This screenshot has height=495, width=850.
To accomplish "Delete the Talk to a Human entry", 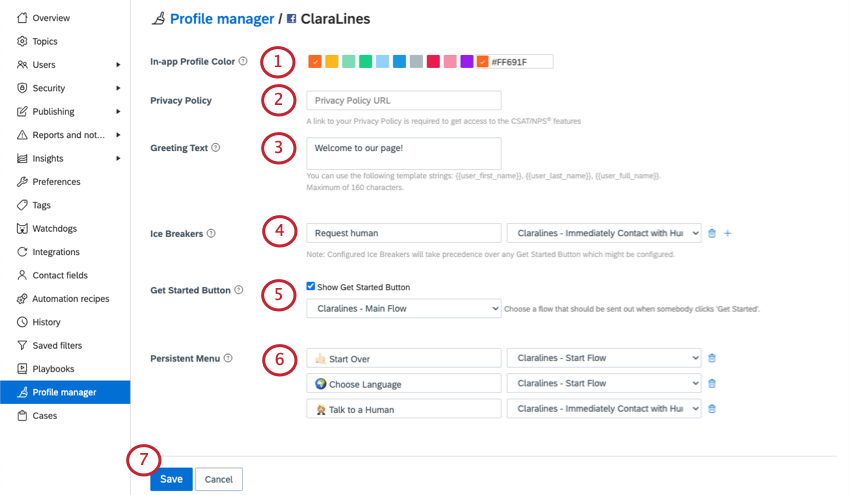I will pos(712,409).
